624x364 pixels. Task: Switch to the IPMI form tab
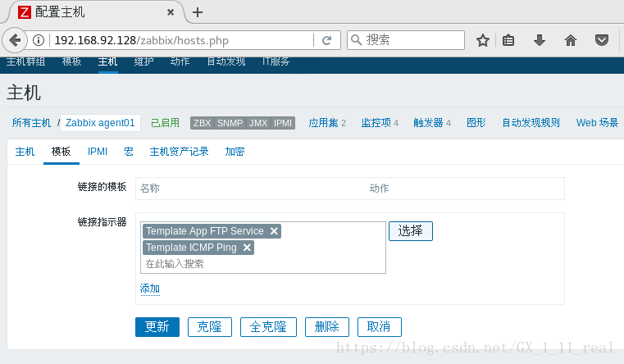98,152
